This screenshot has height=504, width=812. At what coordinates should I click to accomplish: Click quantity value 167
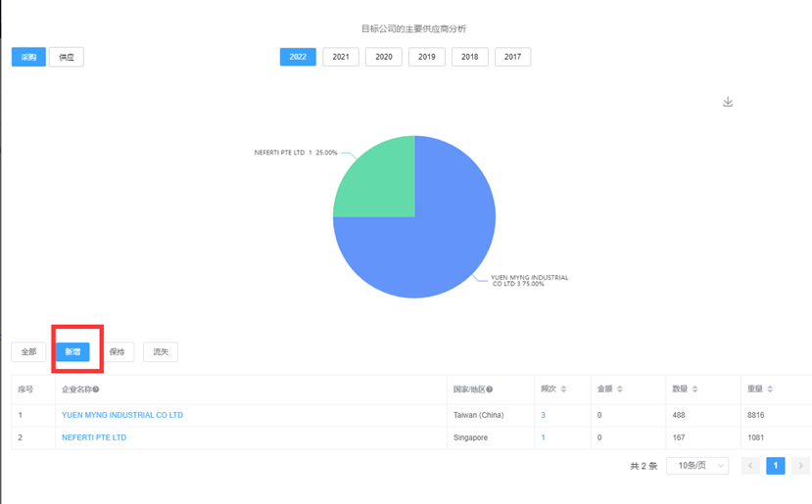(x=679, y=437)
